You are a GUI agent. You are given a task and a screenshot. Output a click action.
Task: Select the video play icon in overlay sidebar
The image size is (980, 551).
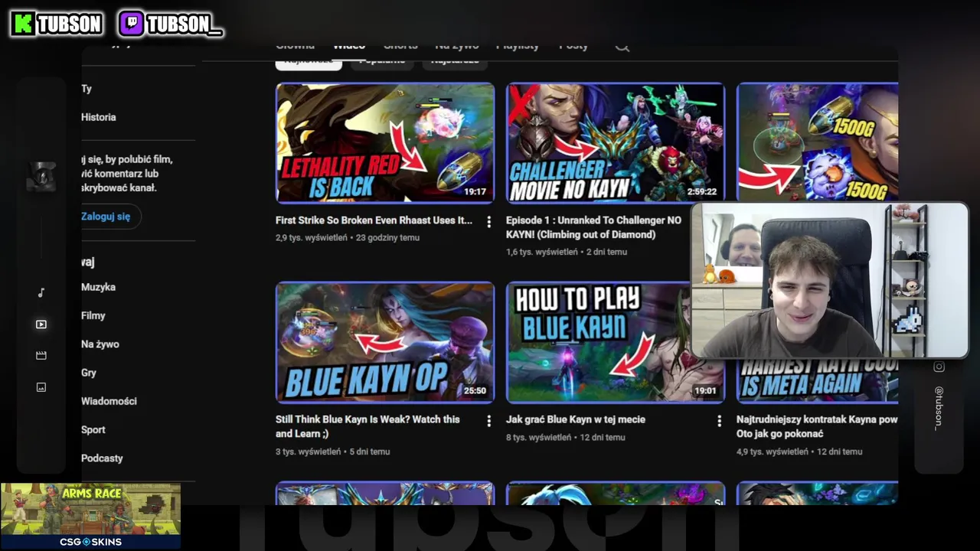[41, 324]
